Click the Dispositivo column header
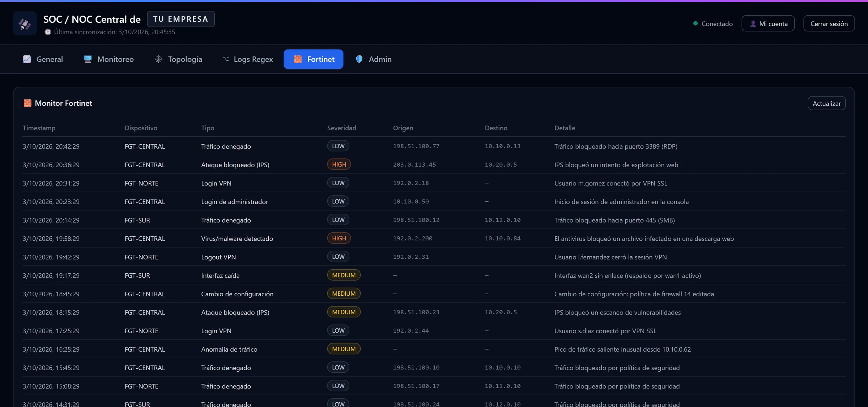Screen dimensions: 868x407 point(141,128)
